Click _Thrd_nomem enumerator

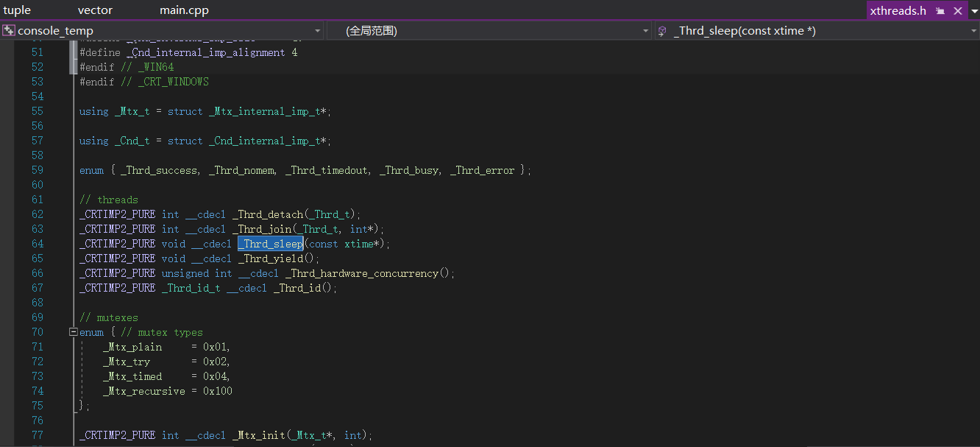pos(241,170)
